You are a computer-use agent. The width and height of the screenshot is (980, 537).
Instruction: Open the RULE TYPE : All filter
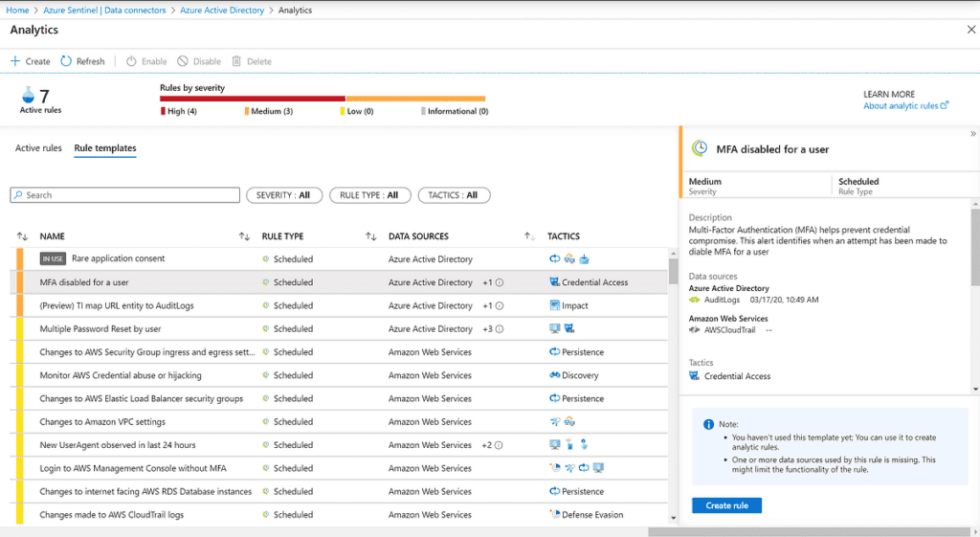(x=369, y=195)
